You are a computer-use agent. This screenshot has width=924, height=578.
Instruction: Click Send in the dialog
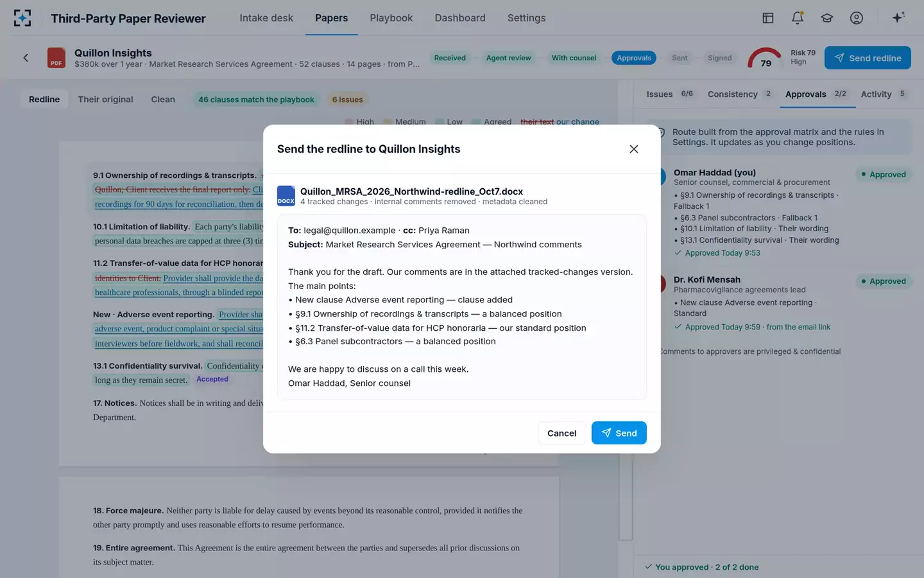tap(619, 433)
